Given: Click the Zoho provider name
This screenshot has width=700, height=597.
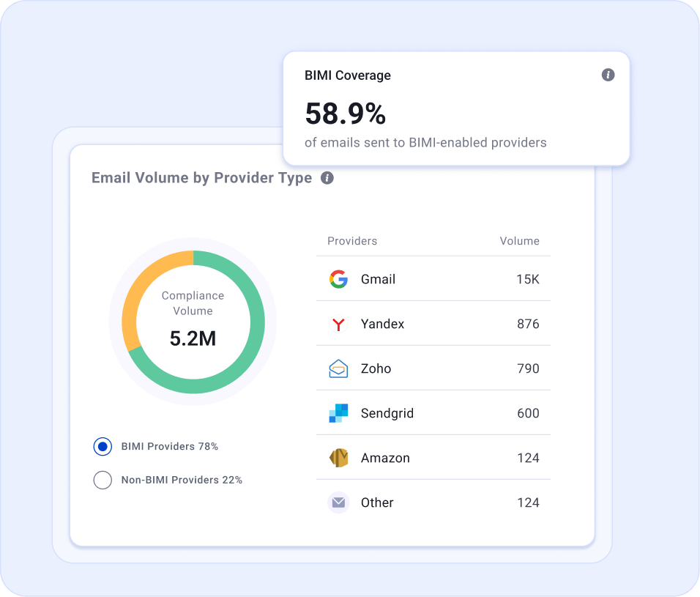Looking at the screenshot, I should (x=376, y=369).
